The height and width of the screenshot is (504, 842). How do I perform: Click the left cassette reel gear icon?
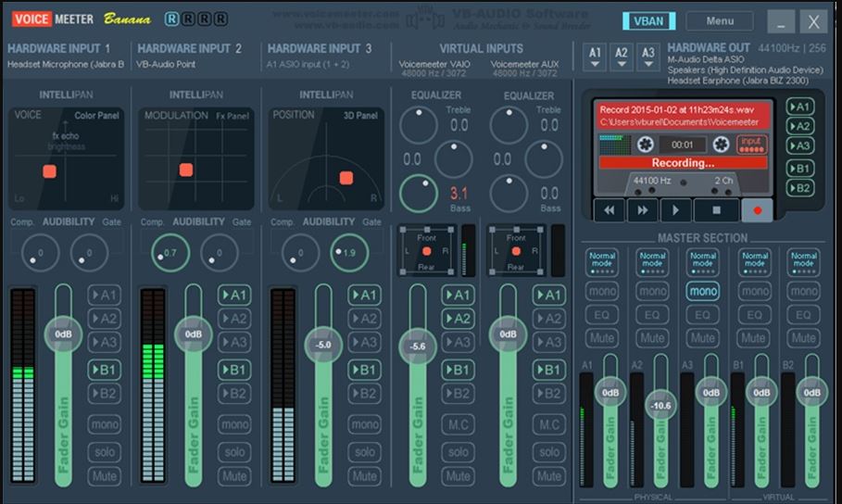645,145
